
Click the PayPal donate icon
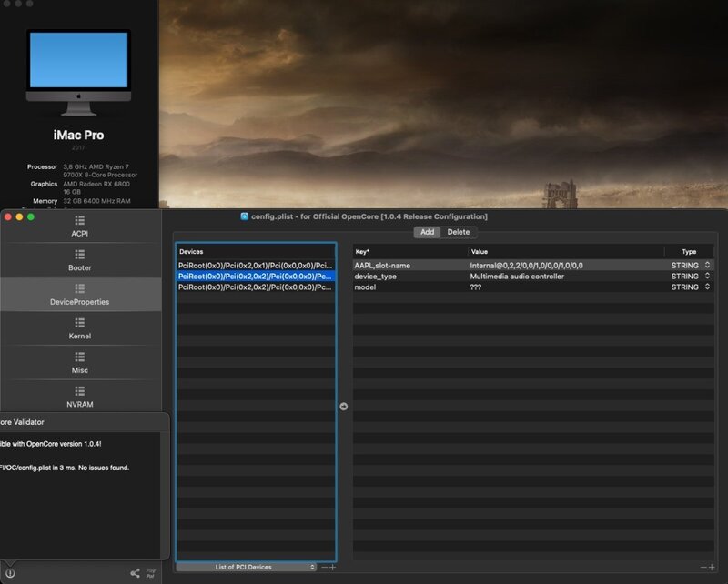(x=151, y=573)
